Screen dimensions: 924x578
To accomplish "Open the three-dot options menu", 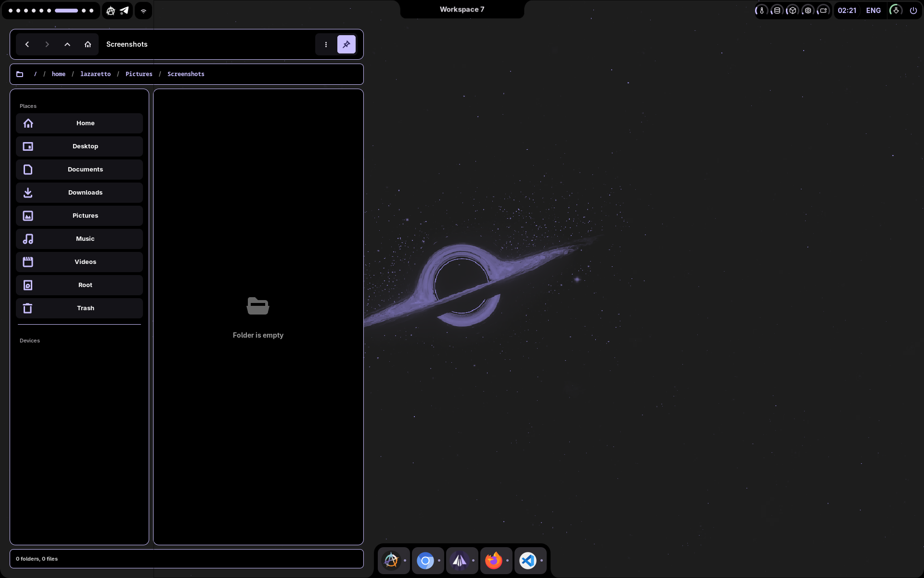I will coord(326,44).
